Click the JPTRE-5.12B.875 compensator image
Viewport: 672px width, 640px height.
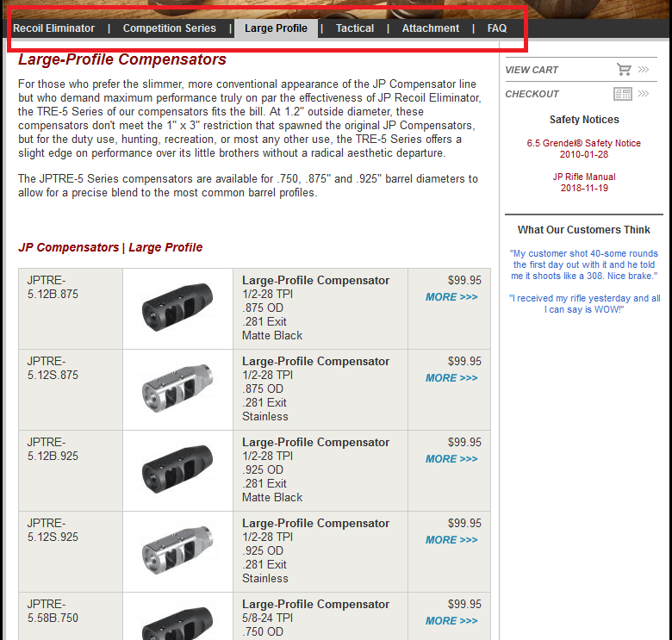click(x=177, y=308)
